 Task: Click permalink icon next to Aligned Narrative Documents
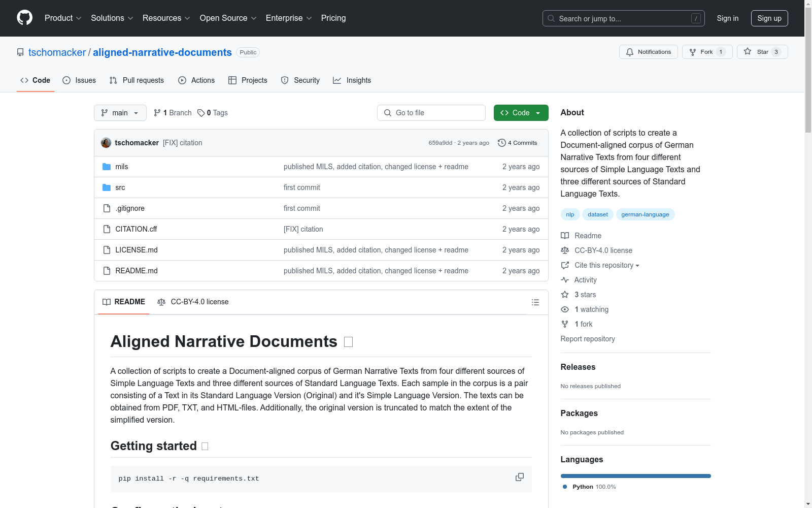(348, 342)
